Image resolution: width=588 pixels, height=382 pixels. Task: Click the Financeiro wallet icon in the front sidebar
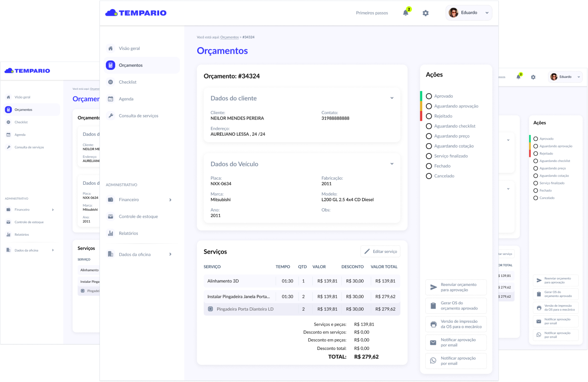(111, 200)
